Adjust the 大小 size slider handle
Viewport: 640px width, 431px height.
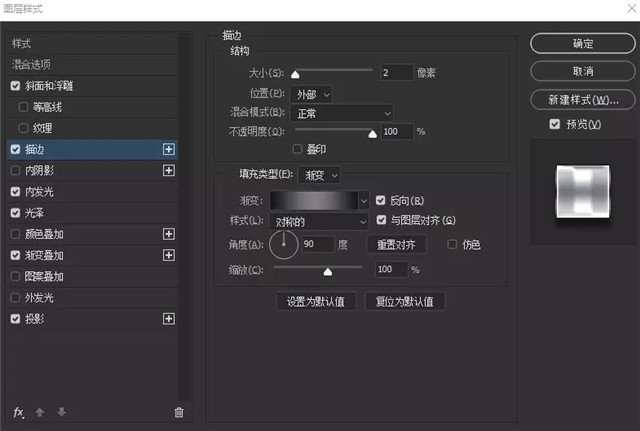pos(295,74)
